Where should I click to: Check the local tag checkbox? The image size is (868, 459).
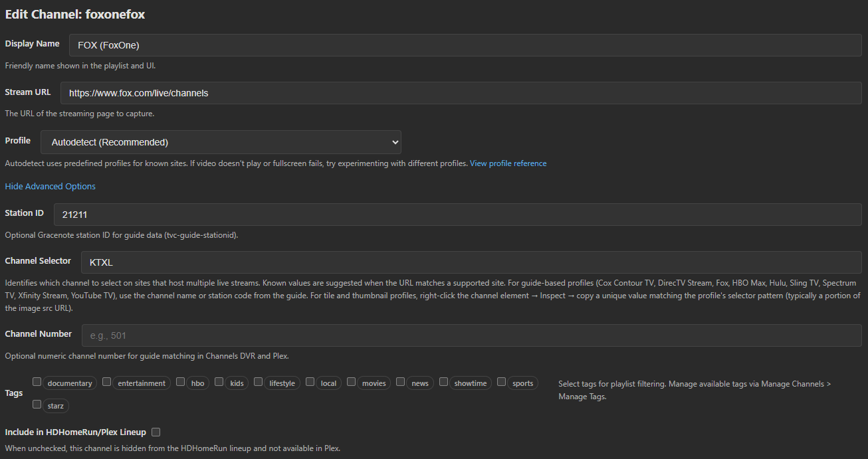310,382
